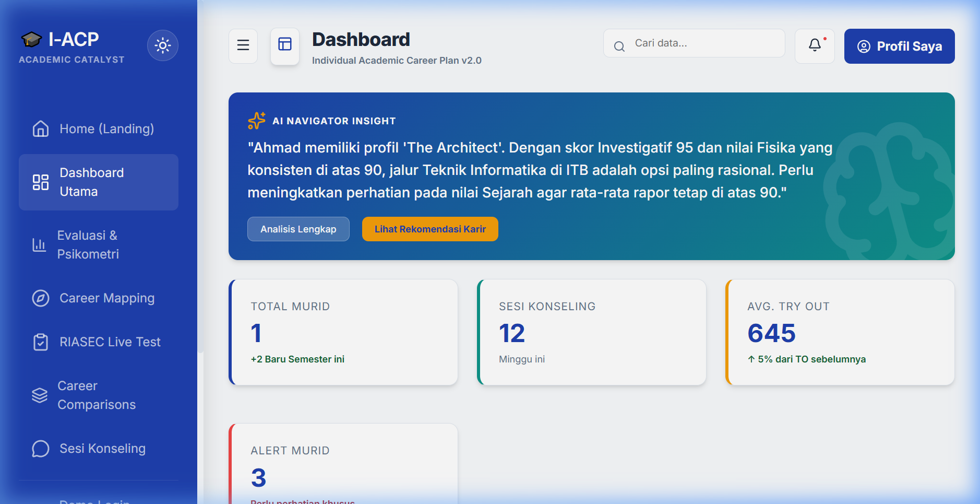The width and height of the screenshot is (980, 504).
Task: Open Sesi Konseling chat bubble icon
Action: tap(40, 449)
